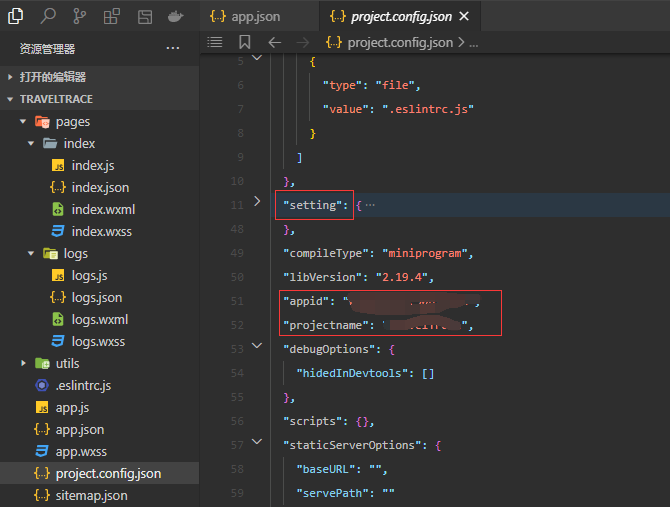This screenshot has height=507, width=670.
Task: Open .eslintrc.js in the file tree
Action: [x=100, y=385]
